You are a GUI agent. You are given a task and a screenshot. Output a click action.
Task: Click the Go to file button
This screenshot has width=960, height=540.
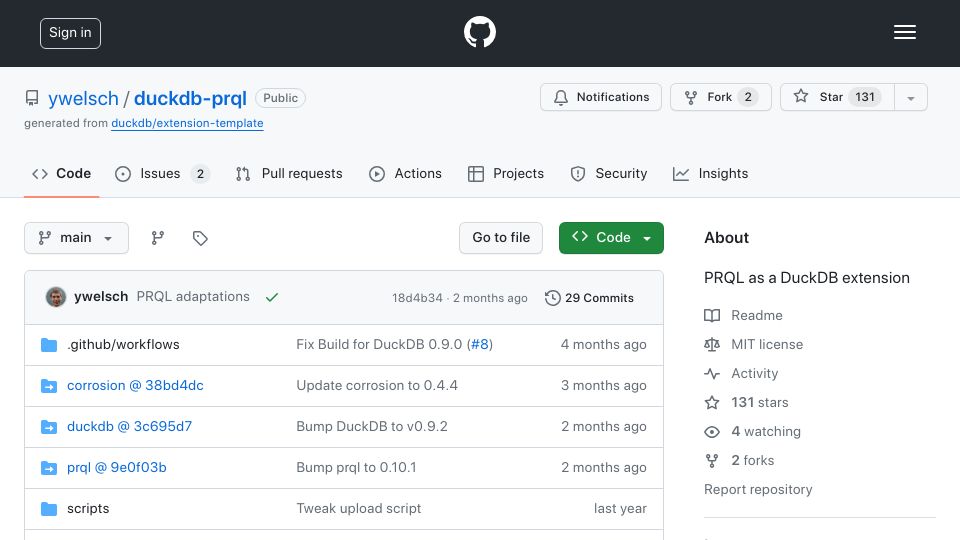(501, 238)
